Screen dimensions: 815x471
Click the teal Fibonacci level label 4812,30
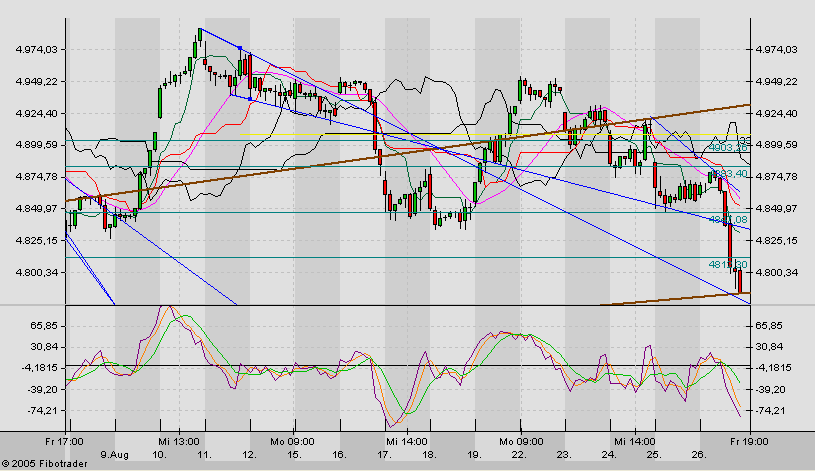[728, 265]
